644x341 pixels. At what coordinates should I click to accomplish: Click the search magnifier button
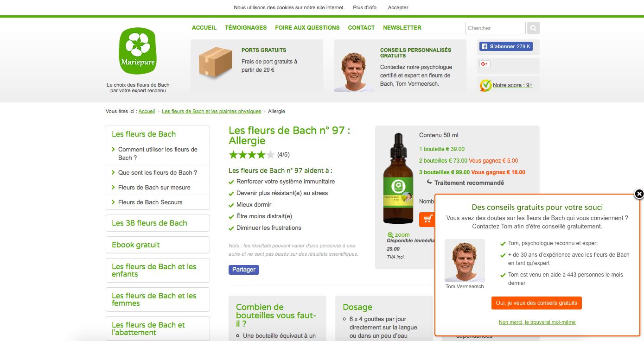point(533,28)
